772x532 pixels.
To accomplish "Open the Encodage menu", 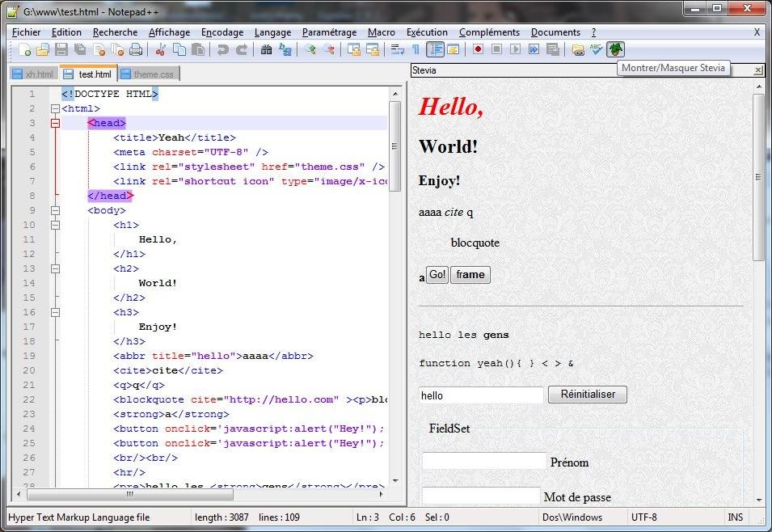I will click(222, 32).
